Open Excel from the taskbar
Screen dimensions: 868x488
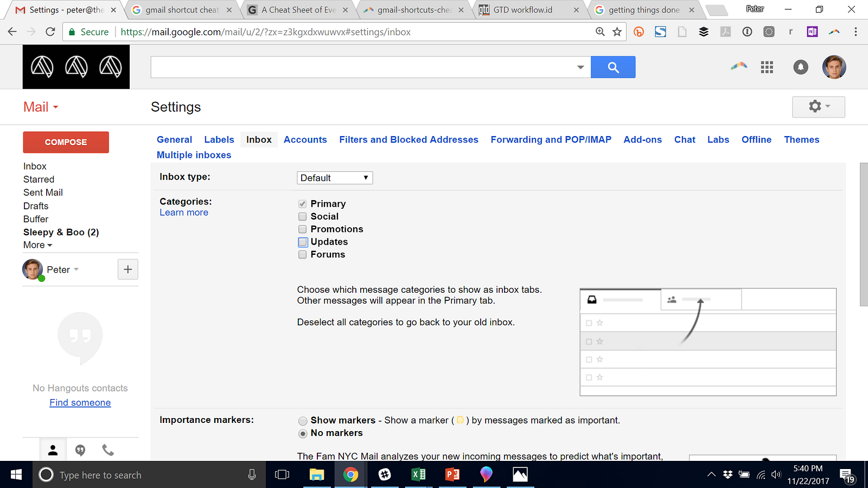click(x=418, y=475)
